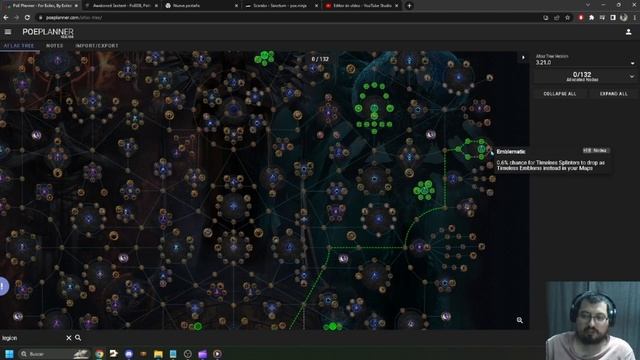Switch to the Scarabs poe.ninja browser tab
The image size is (640, 360).
tap(282, 6)
